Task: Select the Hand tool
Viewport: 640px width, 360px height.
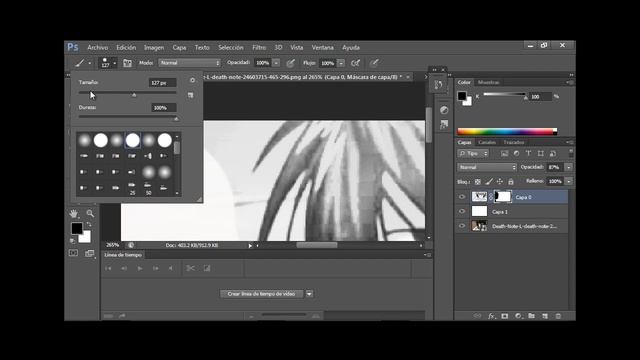Action: [73, 213]
